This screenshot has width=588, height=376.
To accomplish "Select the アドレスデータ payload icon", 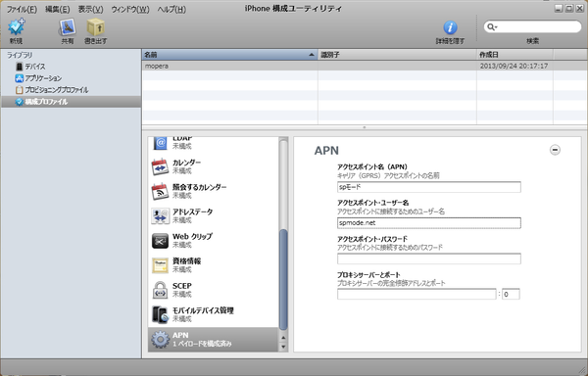I will click(160, 216).
